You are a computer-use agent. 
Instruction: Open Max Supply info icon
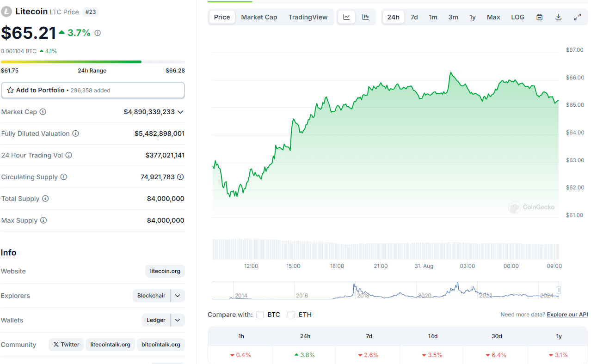pyautogui.click(x=43, y=220)
